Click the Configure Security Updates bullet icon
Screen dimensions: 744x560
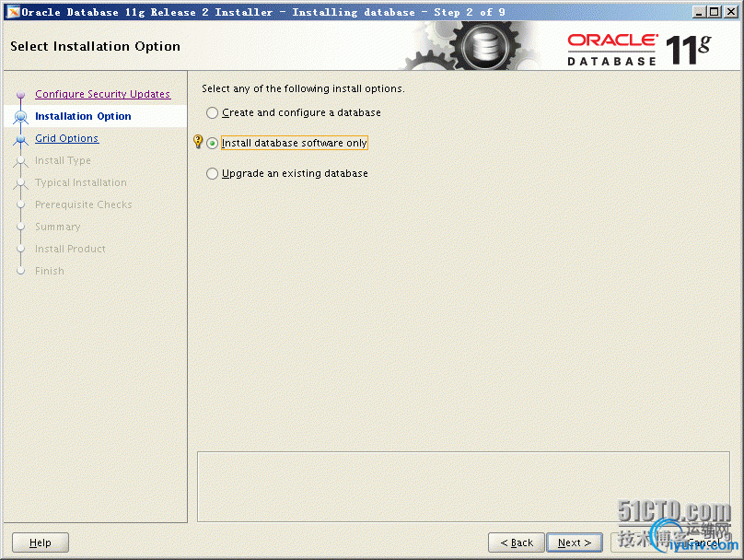[x=20, y=95]
